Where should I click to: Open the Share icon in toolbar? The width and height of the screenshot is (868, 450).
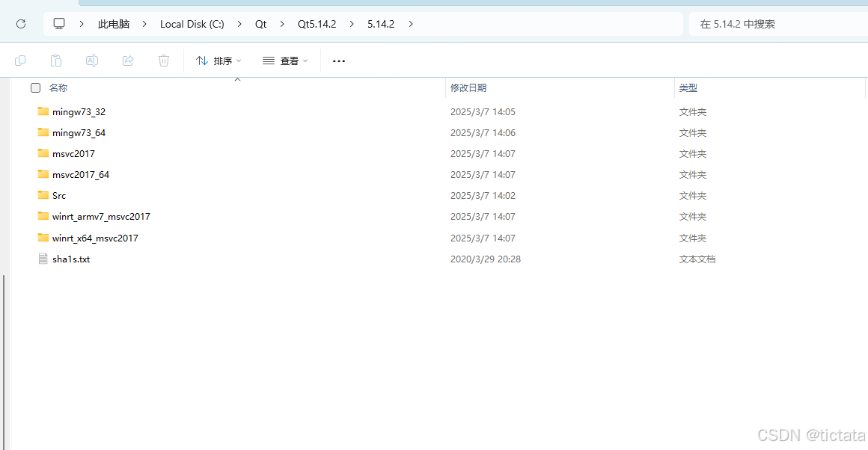(128, 61)
